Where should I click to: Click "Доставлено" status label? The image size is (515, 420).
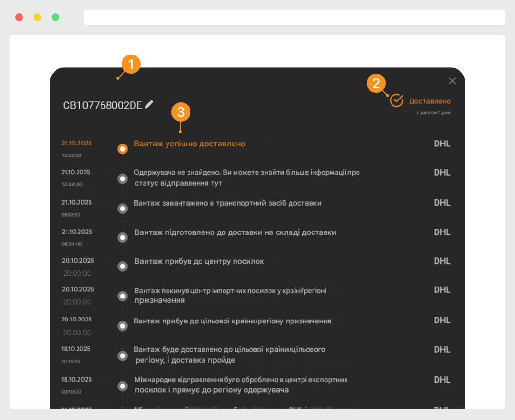pyautogui.click(x=430, y=101)
